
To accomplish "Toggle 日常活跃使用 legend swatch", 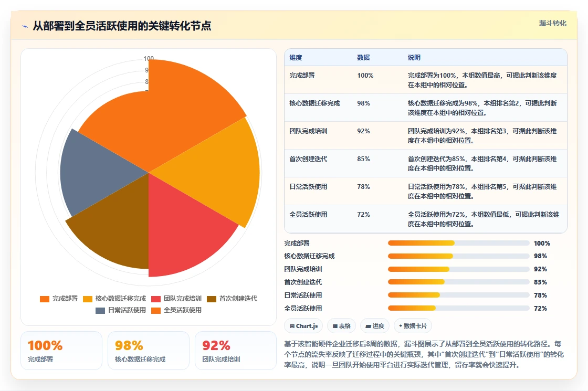I will tap(100, 310).
